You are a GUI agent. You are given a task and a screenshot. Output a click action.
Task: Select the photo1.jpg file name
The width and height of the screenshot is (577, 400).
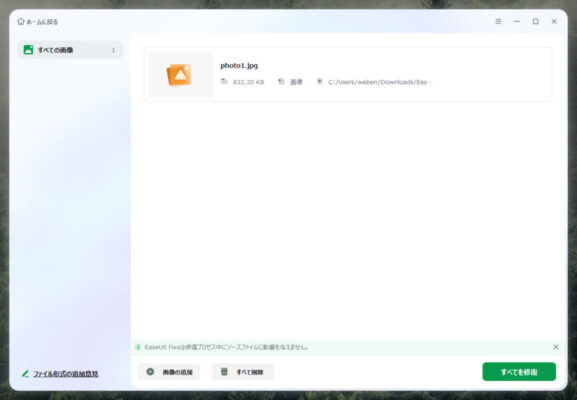[x=239, y=66]
